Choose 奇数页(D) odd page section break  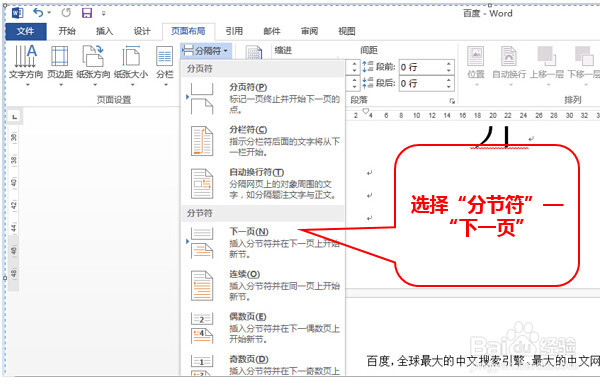263,364
